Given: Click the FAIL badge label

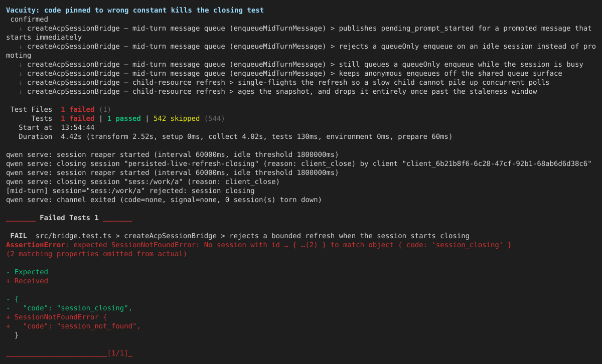Looking at the screenshot, I should click(19, 236).
